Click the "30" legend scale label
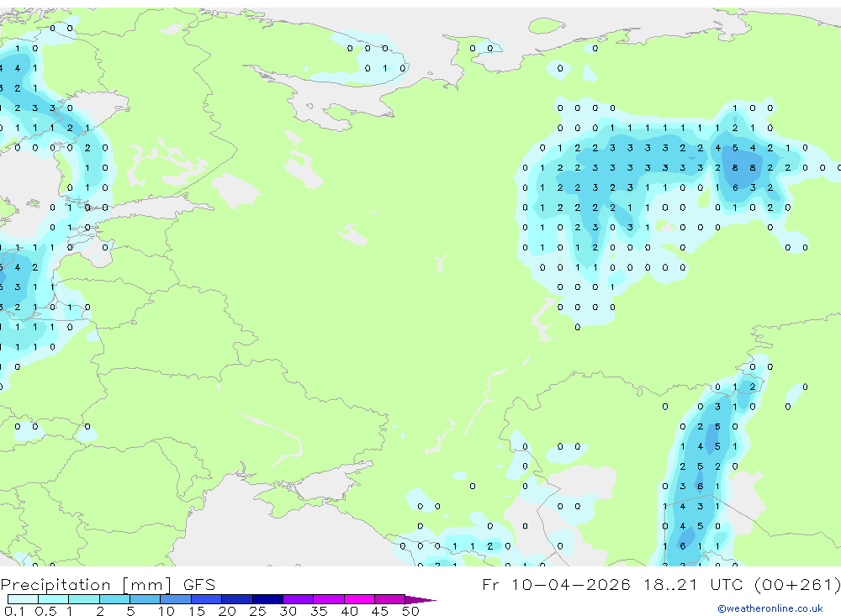The height and width of the screenshot is (616, 841). click(288, 611)
